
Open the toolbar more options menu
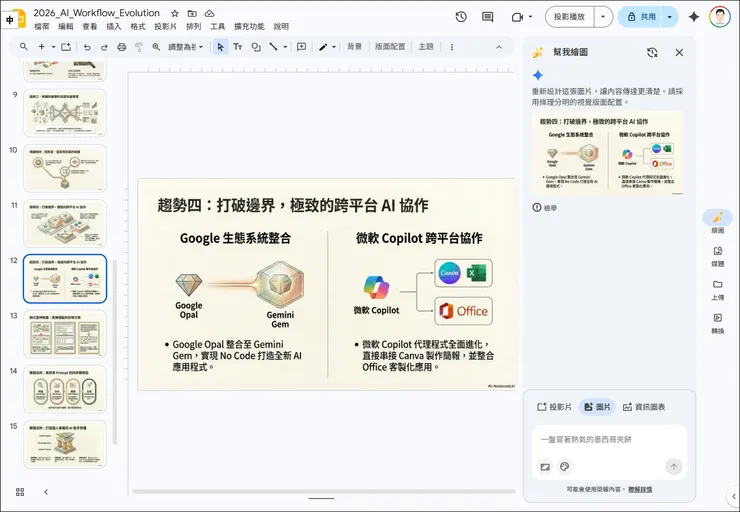click(452, 47)
